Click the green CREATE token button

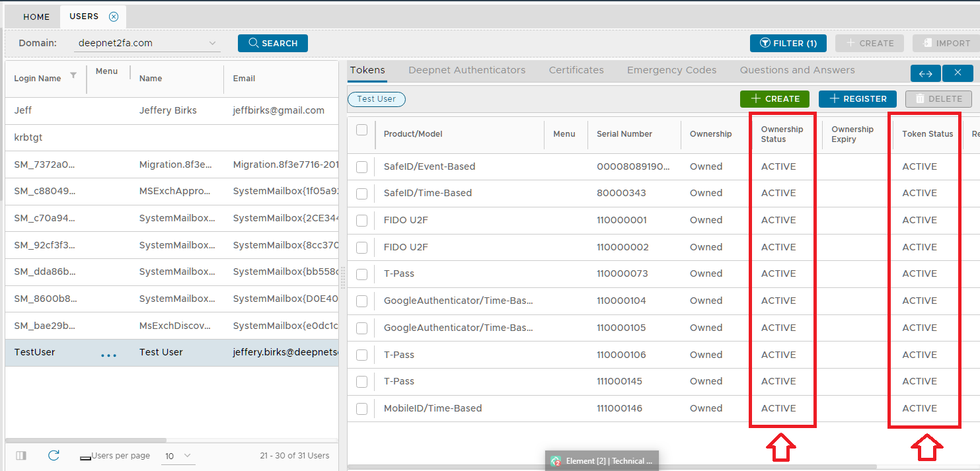[x=774, y=98]
